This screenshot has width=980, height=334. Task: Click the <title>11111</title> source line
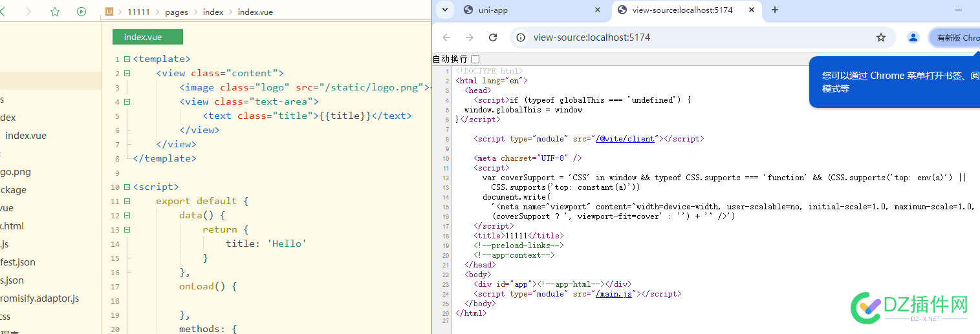tap(518, 236)
